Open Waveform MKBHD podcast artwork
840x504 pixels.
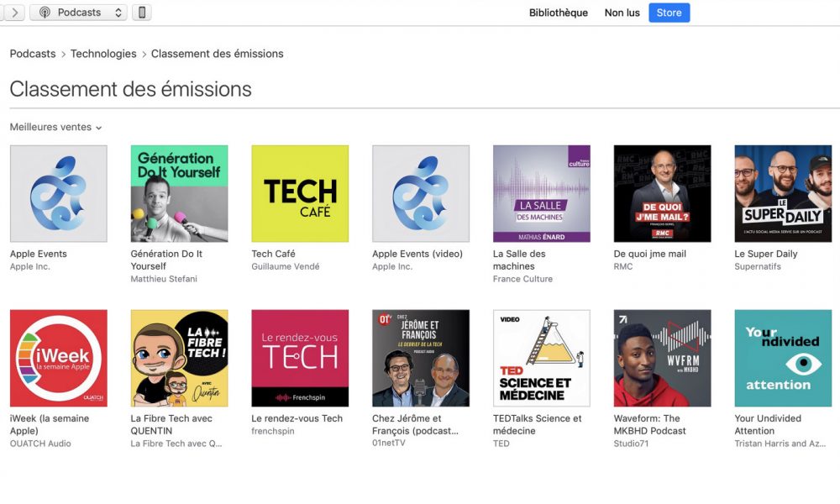coord(662,358)
